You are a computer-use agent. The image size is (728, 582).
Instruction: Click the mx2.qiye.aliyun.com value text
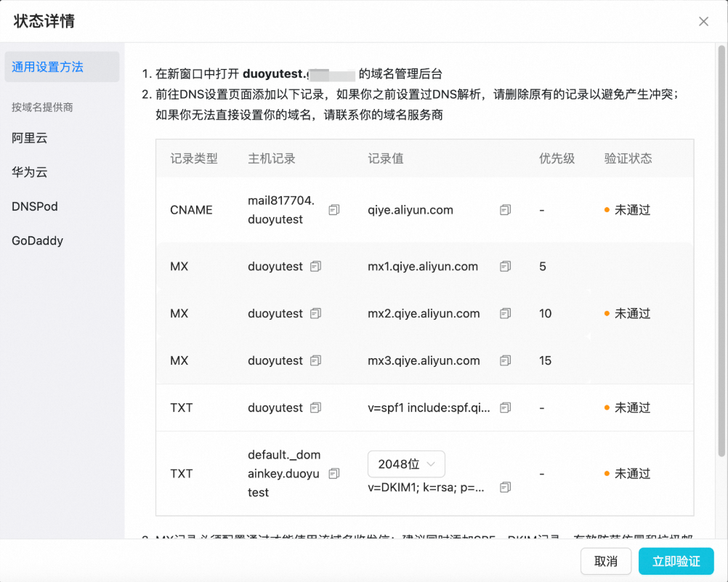pyautogui.click(x=424, y=314)
